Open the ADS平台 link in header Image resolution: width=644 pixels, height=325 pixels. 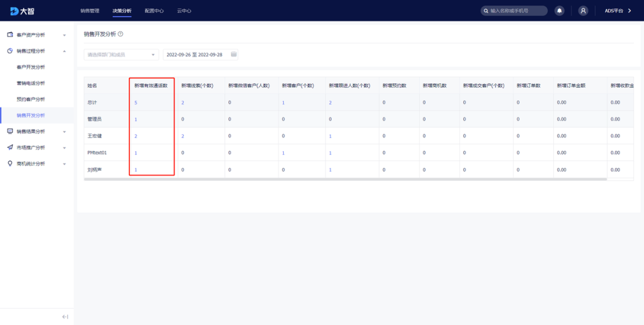pos(617,11)
